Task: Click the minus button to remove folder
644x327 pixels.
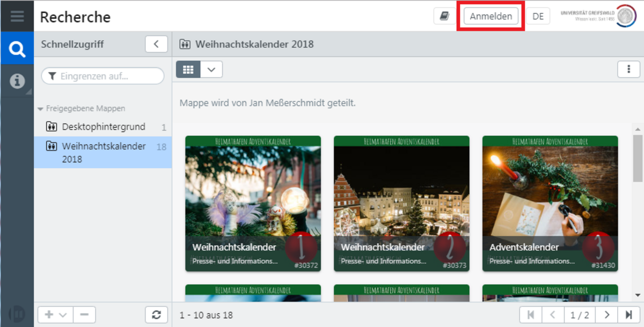Action: pos(84,315)
